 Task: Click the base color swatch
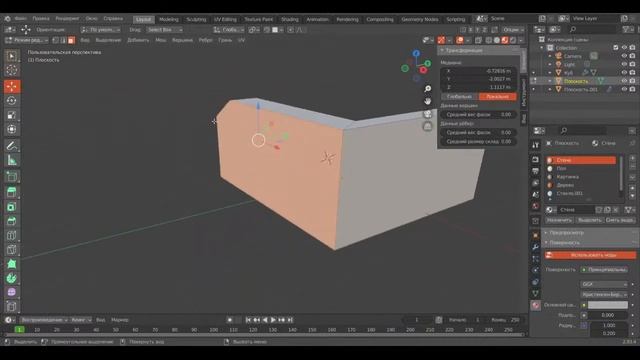coord(608,305)
